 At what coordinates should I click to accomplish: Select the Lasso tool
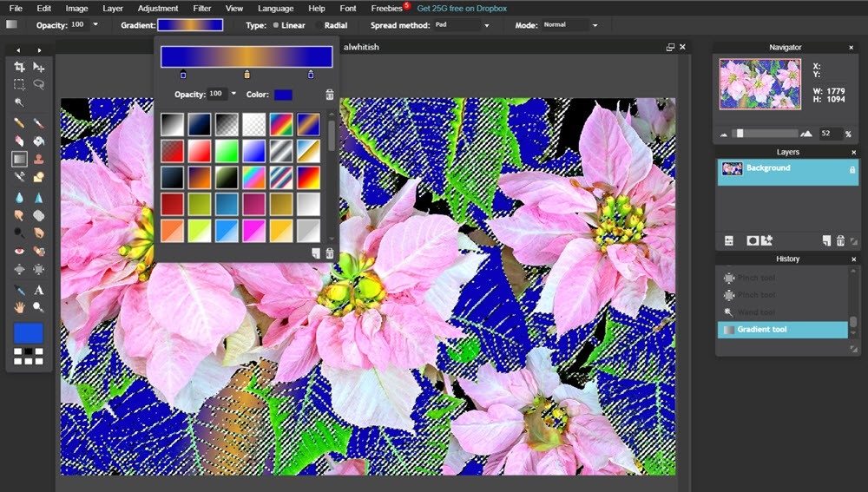[x=39, y=84]
